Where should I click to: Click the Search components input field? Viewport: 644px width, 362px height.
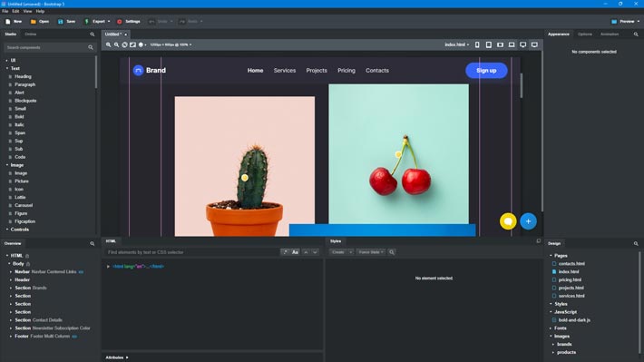pyautogui.click(x=49, y=48)
